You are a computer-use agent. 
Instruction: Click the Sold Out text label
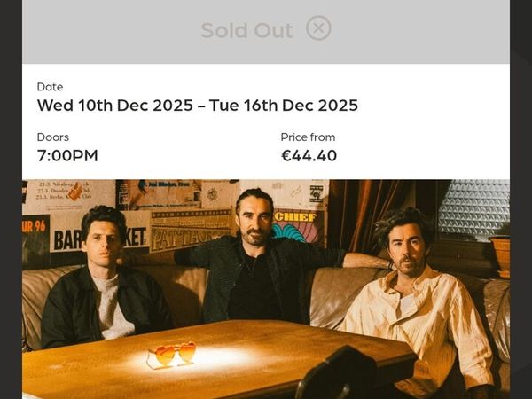pyautogui.click(x=246, y=30)
